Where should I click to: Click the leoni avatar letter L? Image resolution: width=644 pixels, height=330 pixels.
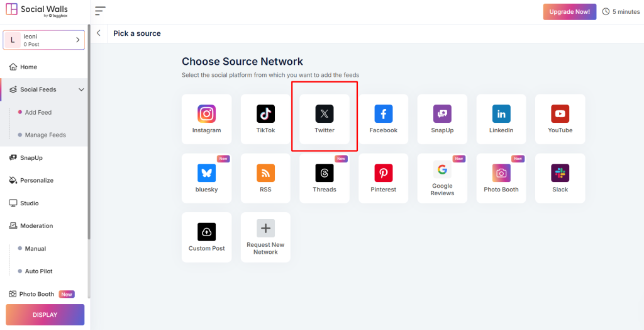pyautogui.click(x=13, y=40)
